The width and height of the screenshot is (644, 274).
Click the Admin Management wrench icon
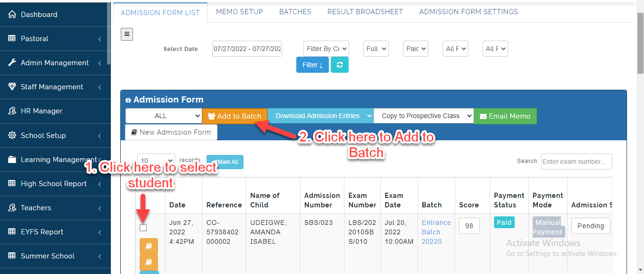[12, 63]
